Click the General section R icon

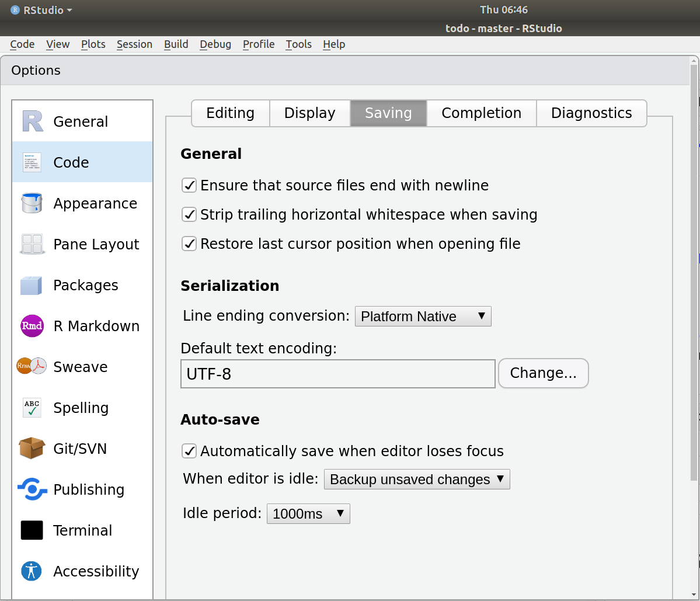[x=33, y=121]
